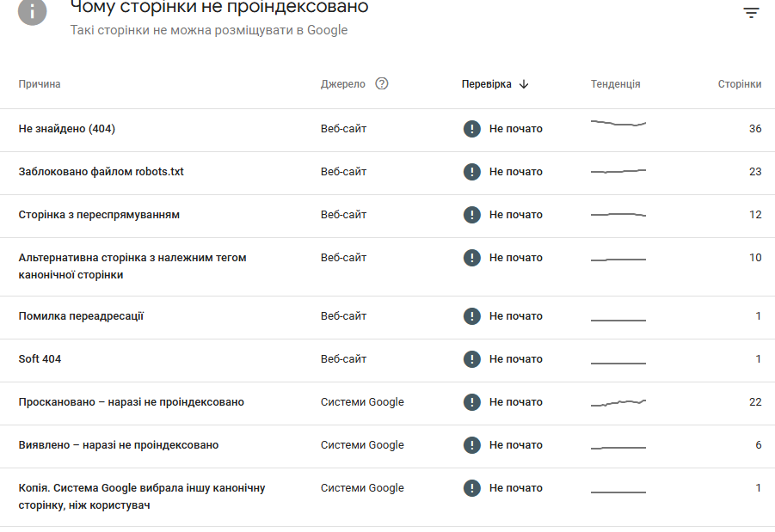The width and height of the screenshot is (775, 532).
Task: Open Сторінка з переспрямуванням row
Action: click(x=99, y=215)
